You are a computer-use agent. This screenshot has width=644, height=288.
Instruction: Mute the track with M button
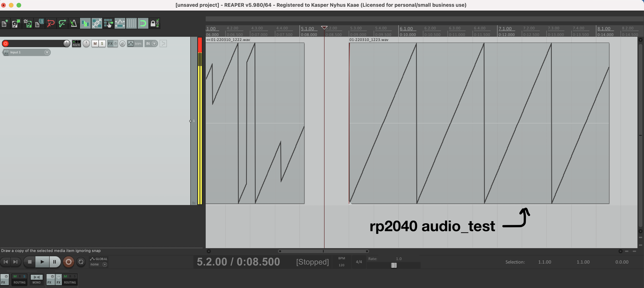pyautogui.click(x=95, y=44)
